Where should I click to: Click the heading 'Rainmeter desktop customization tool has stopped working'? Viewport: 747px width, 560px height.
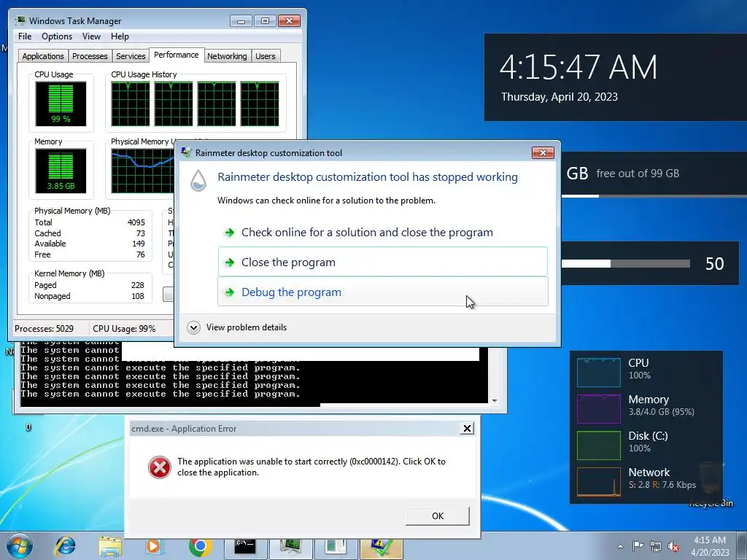coord(368,177)
